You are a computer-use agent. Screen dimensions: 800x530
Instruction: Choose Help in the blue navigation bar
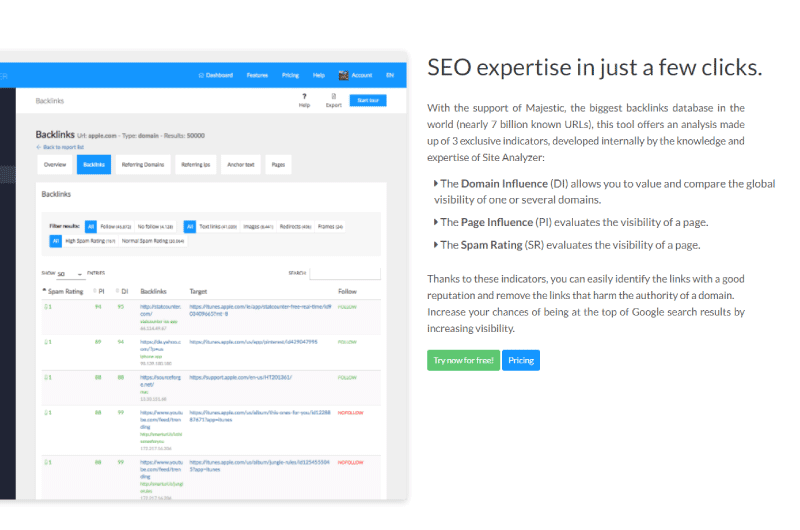(x=319, y=75)
